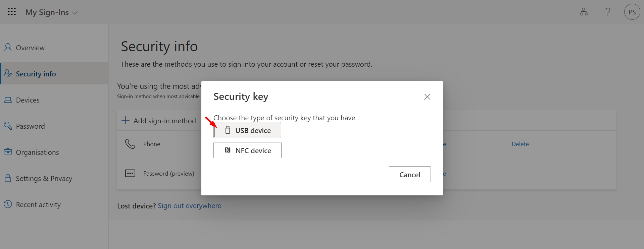Open Password page from sidebar
The image size is (644, 249).
click(x=30, y=126)
